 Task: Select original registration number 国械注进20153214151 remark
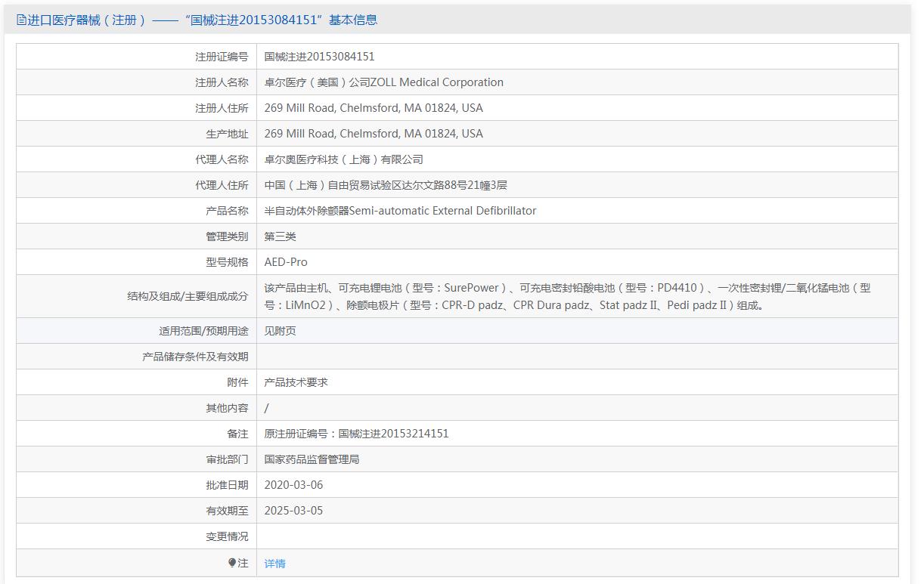pyautogui.click(x=356, y=434)
